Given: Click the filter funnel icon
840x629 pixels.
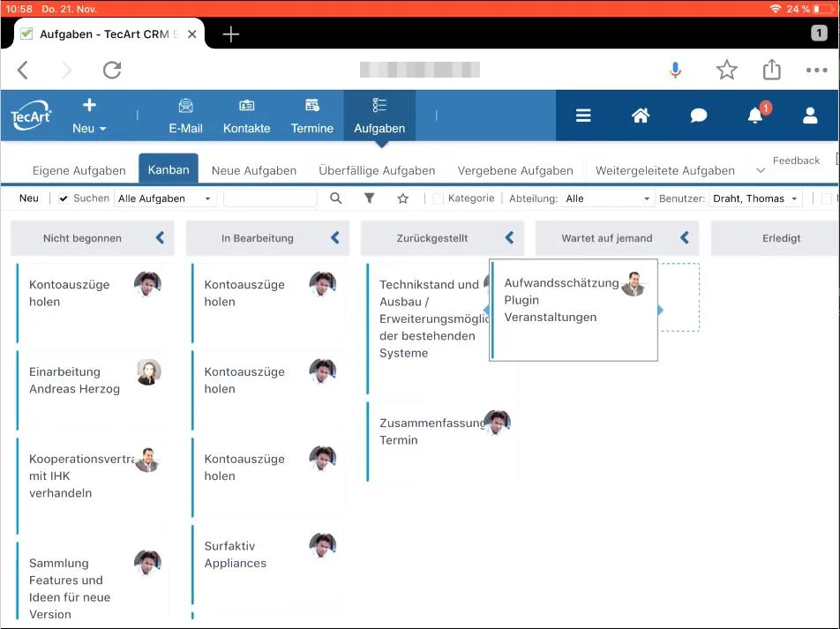Looking at the screenshot, I should click(369, 198).
